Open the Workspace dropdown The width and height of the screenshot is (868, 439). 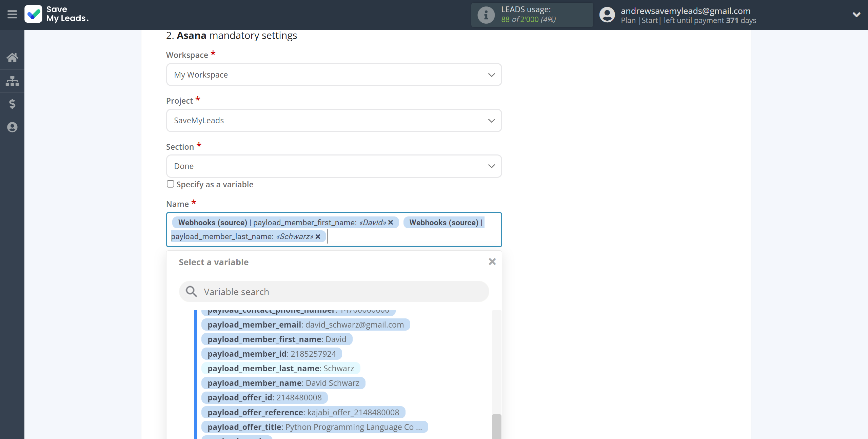(x=334, y=75)
